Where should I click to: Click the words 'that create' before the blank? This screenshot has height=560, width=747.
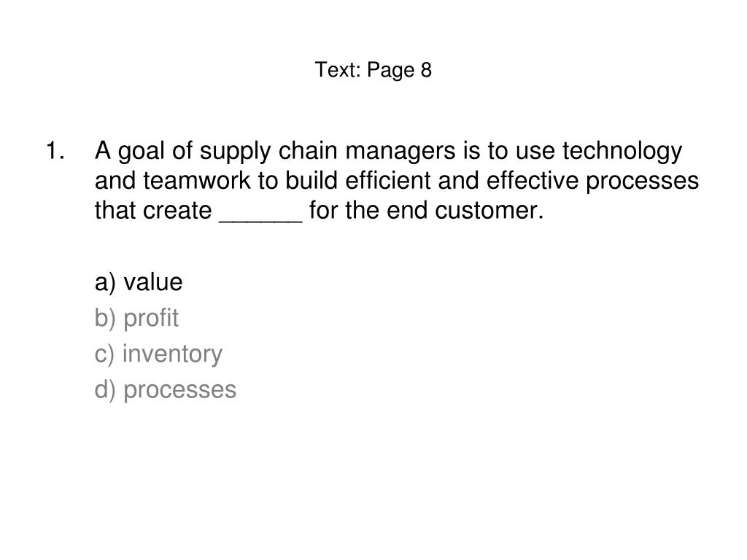(x=153, y=211)
